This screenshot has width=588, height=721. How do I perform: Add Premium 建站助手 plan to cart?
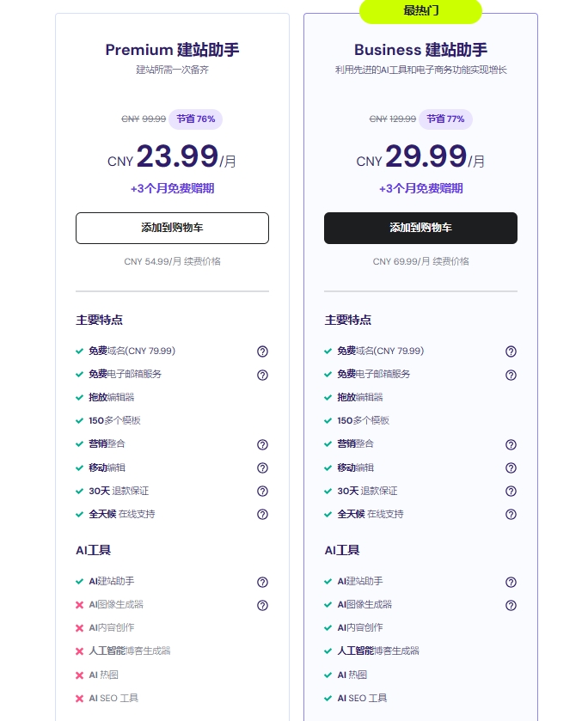[x=172, y=228]
